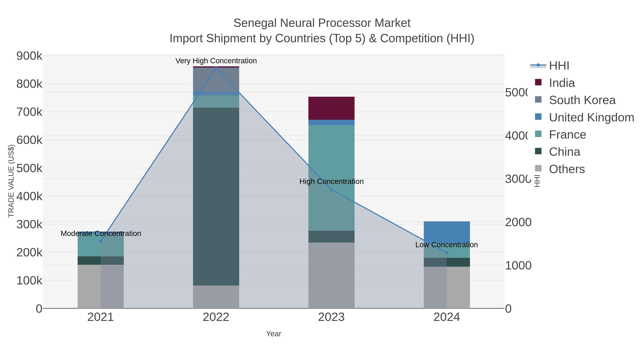Click the France teal legend swatch
This screenshot has height=362, width=644.
(538, 134)
